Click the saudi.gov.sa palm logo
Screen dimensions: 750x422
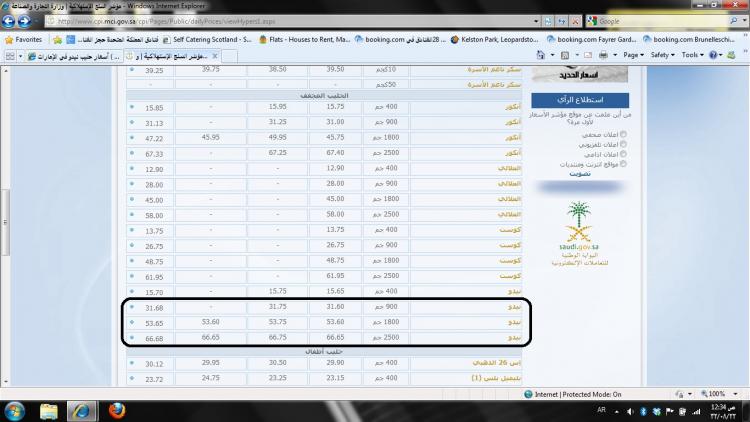(x=580, y=223)
